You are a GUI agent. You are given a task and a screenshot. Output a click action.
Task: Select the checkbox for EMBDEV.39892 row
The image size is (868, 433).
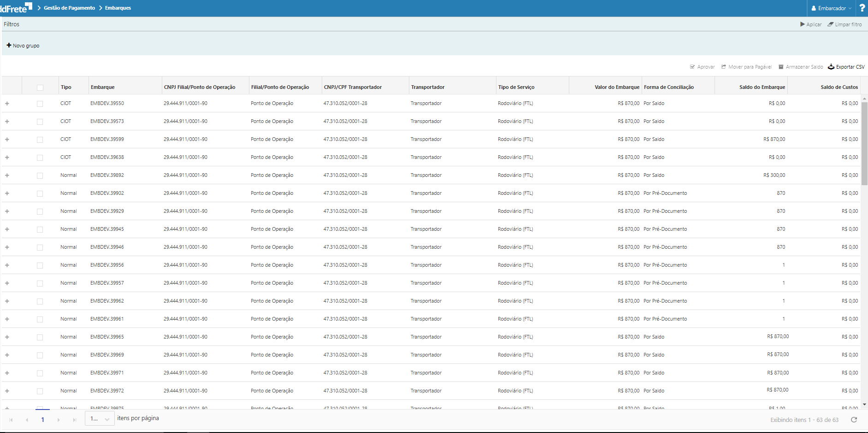pyautogui.click(x=40, y=176)
